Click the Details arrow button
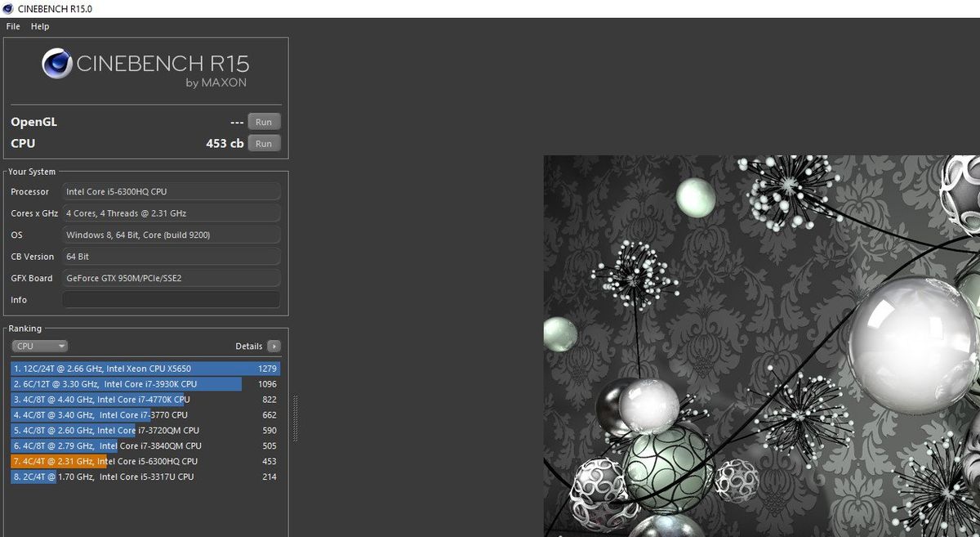The image size is (980, 537). 274,346
